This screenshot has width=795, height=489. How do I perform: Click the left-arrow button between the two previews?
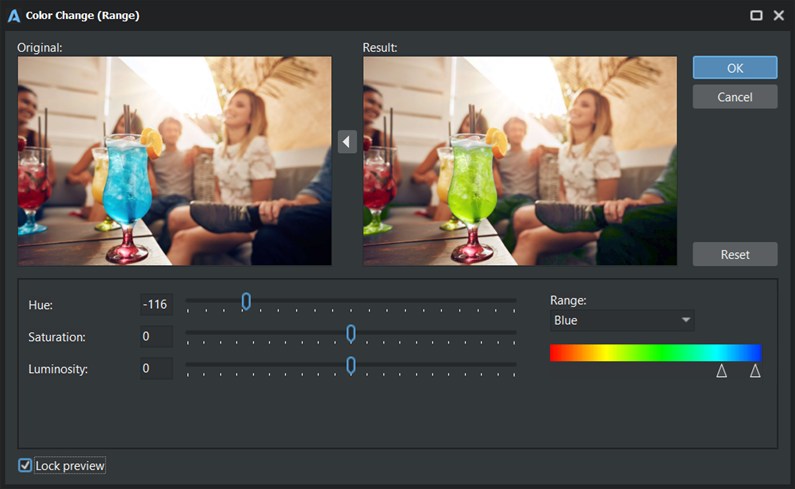click(347, 142)
